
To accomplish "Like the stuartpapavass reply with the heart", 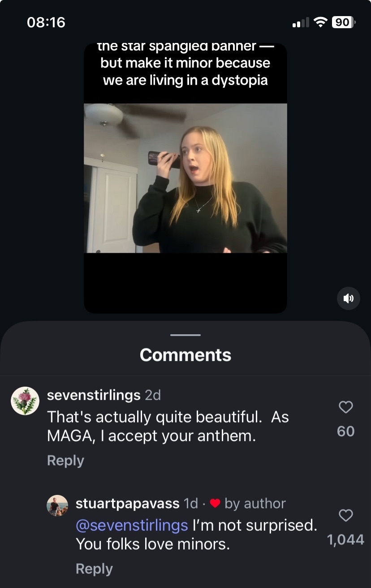I will click(345, 516).
